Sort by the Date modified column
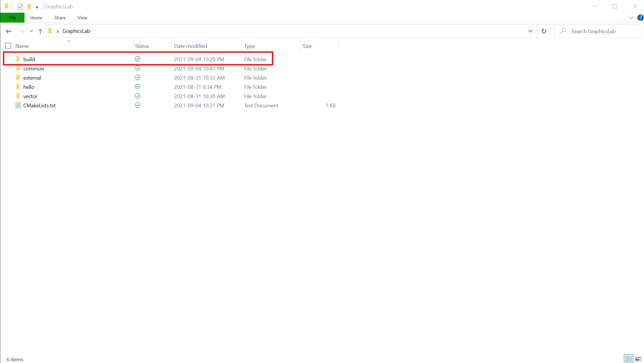This screenshot has height=363, width=644. click(x=206, y=46)
